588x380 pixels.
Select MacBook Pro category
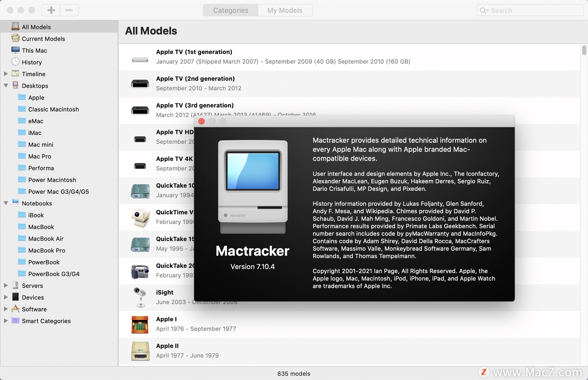[47, 250]
